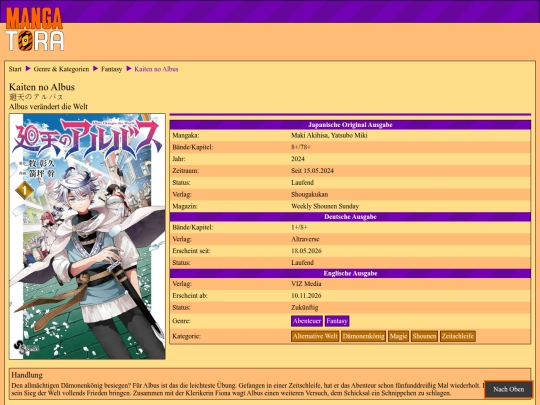540x405 pixels.
Task: Select the Abenteuer genre tag
Action: [307, 321]
